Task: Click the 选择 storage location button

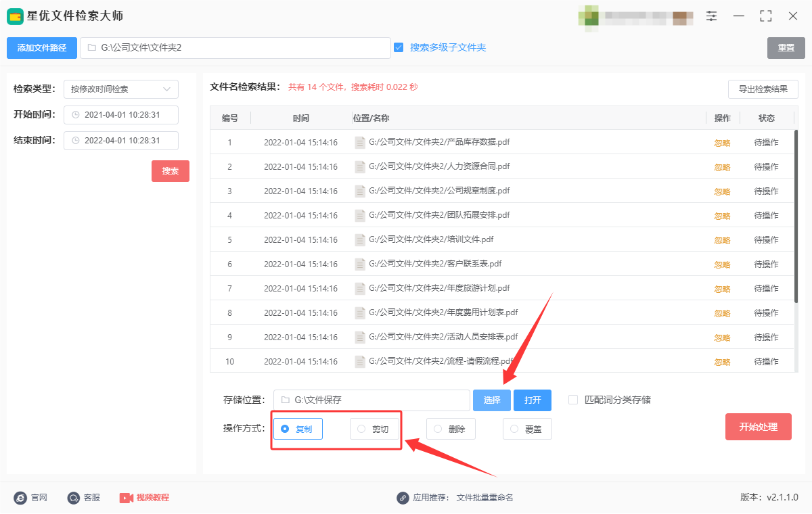Action: [x=492, y=400]
